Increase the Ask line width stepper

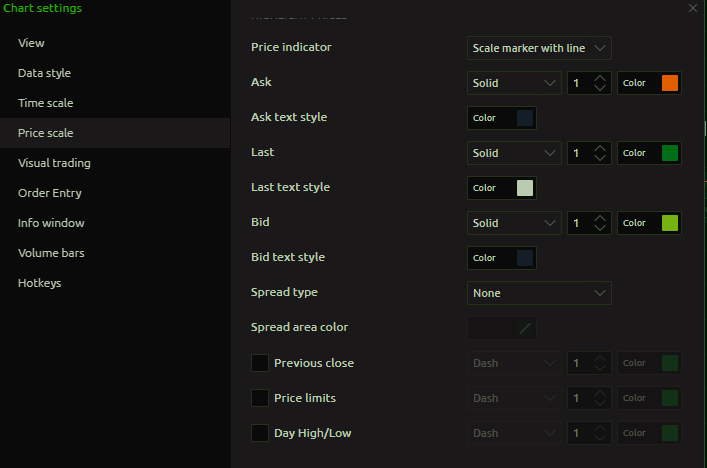coord(600,78)
